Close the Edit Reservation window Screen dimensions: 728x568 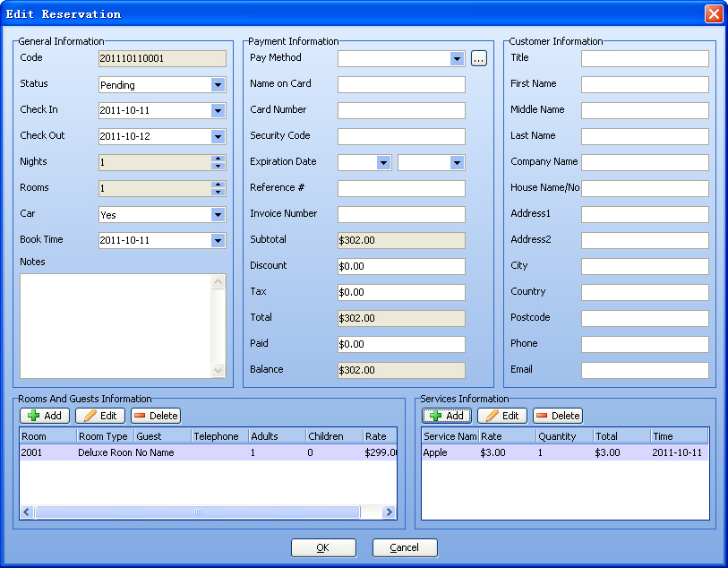click(x=713, y=13)
